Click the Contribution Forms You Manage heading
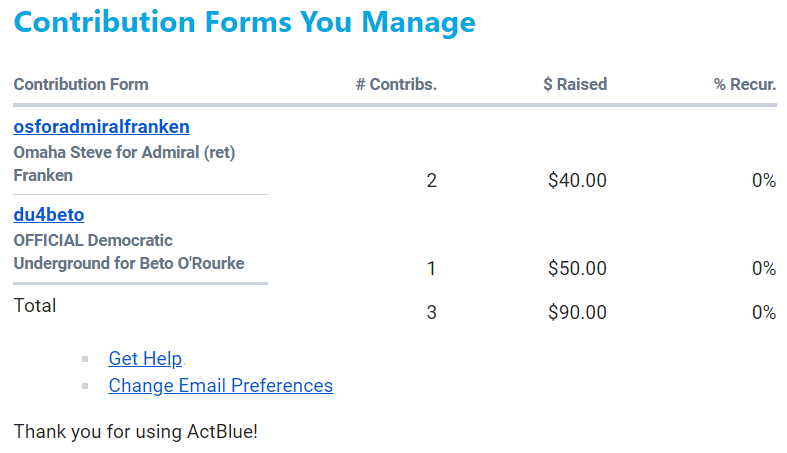The image size is (787, 453). (245, 23)
